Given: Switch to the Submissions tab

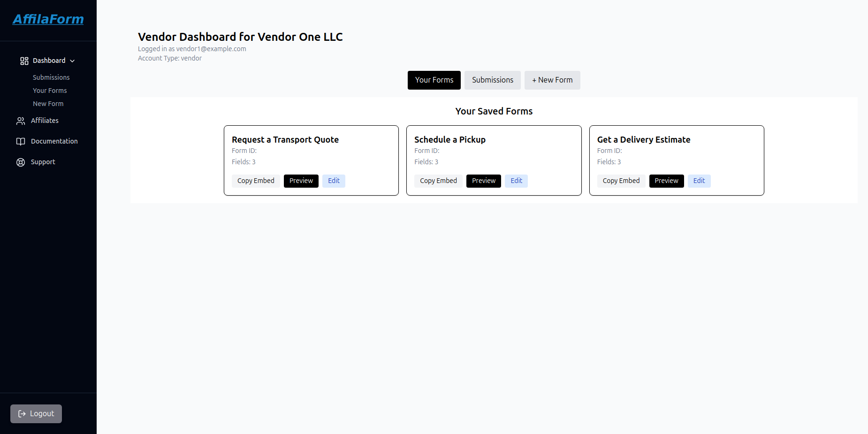Looking at the screenshot, I should (493, 80).
